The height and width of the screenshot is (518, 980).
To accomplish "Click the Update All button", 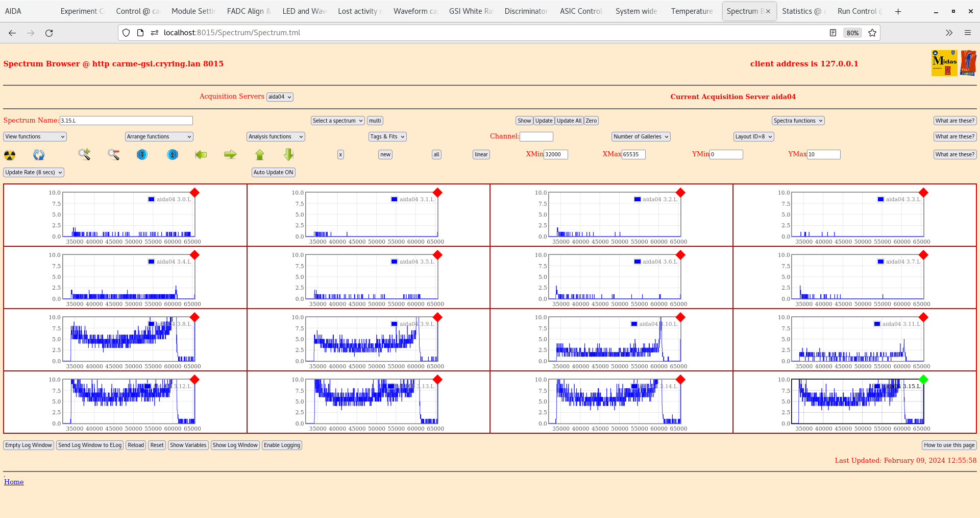I will [x=569, y=121].
